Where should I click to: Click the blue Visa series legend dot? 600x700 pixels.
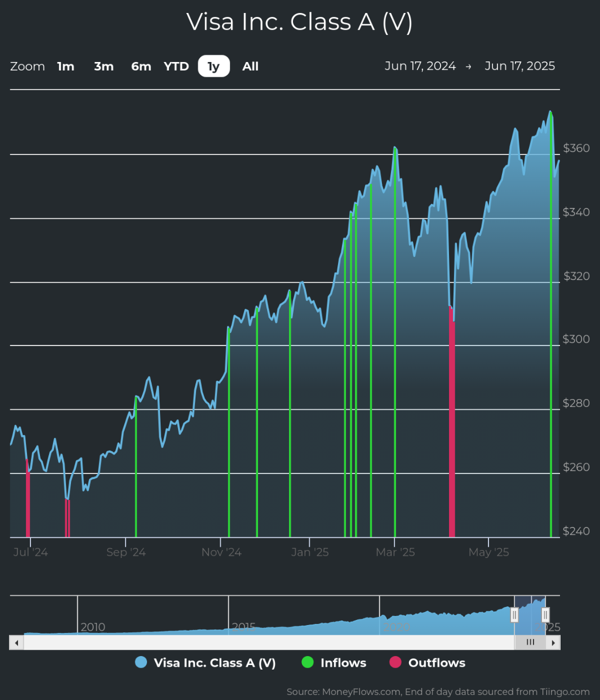(141, 662)
